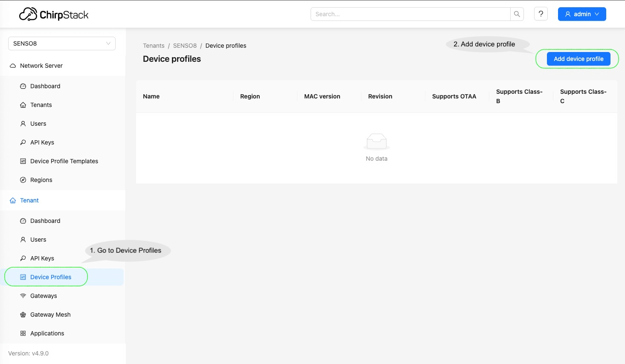The width and height of the screenshot is (625, 364).
Task: Click the Gateway Mesh icon
Action: (x=23, y=315)
